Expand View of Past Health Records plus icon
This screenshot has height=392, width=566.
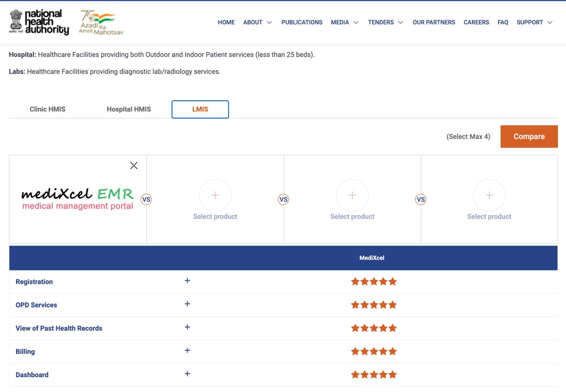[187, 327]
